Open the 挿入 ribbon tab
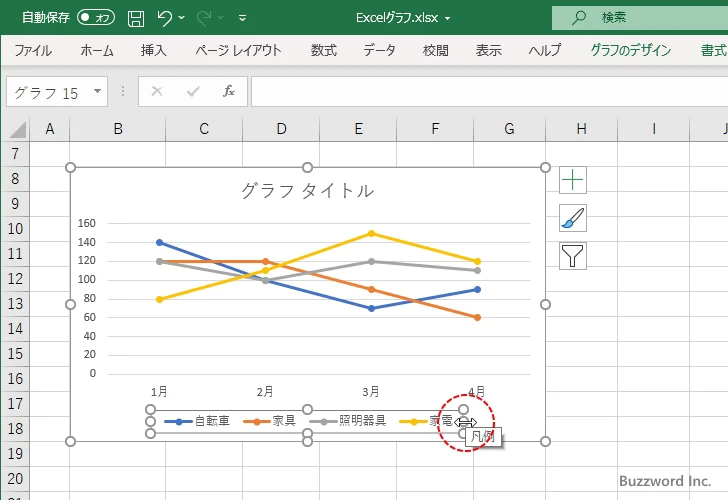The image size is (728, 500). point(153,50)
